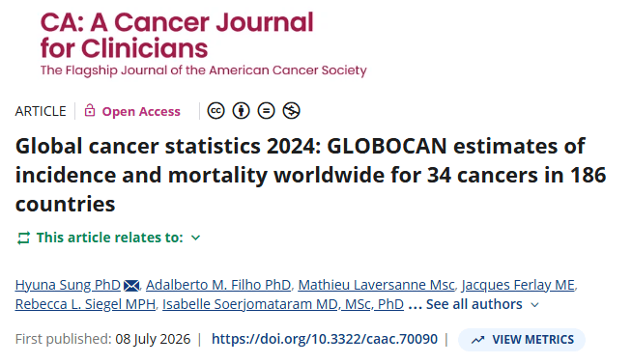Open author link Rebecca L. Siegel MPH
632x364 pixels.
[x=85, y=304]
